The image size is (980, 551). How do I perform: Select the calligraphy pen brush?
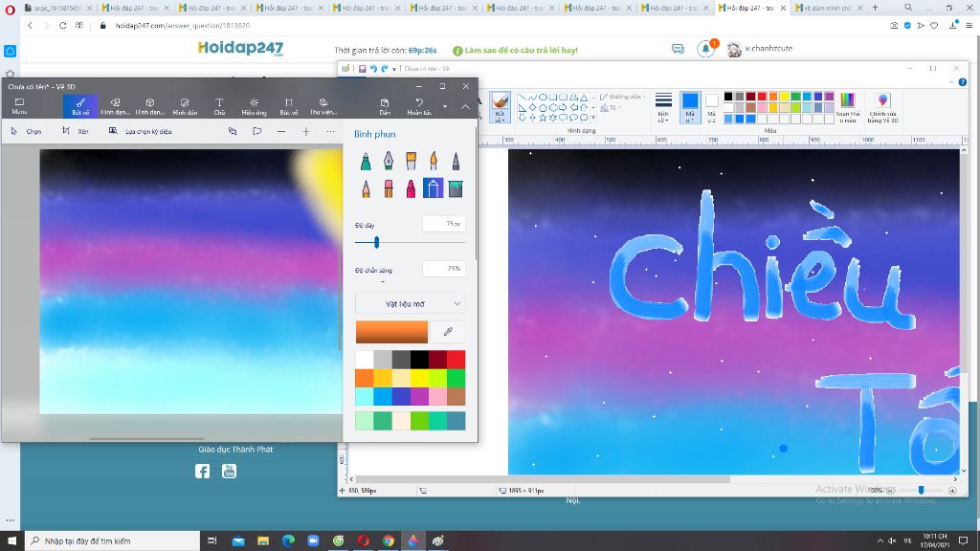[x=389, y=161]
